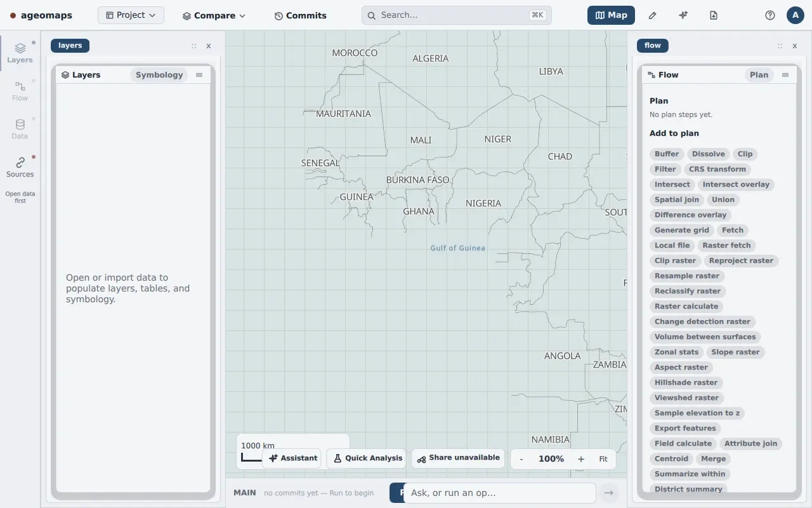This screenshot has height=508, width=812.
Task: Focus the Search field
Action: click(457, 15)
